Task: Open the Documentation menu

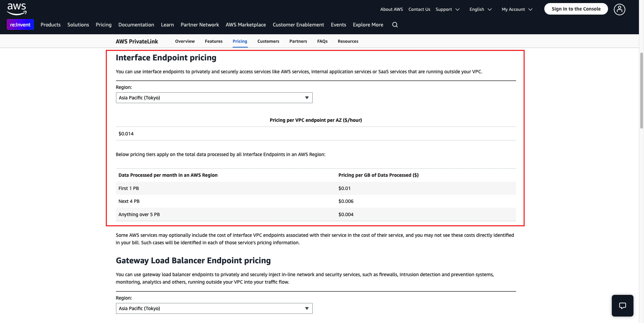Action: (136, 25)
